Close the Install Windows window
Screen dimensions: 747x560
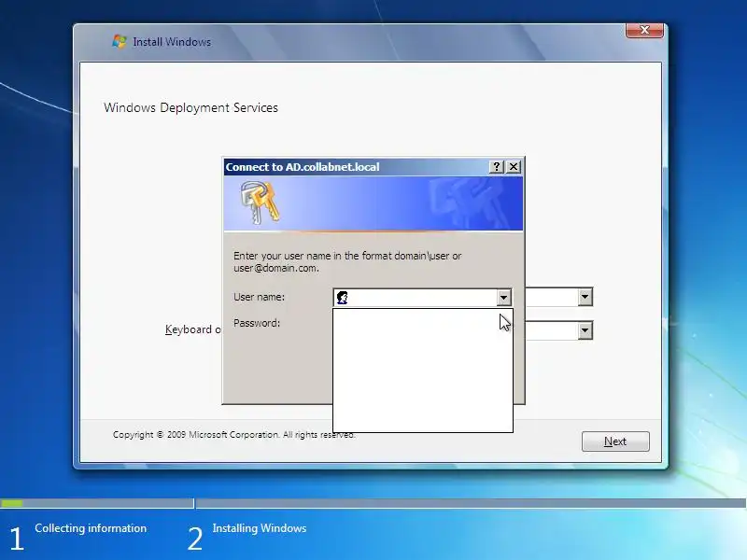click(644, 30)
